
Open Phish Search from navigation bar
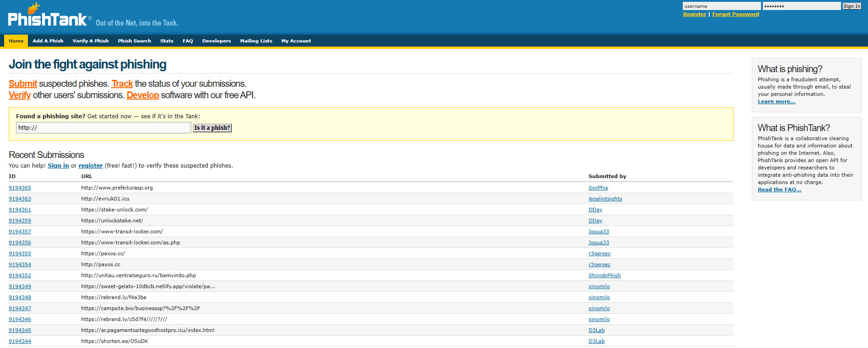tap(134, 41)
